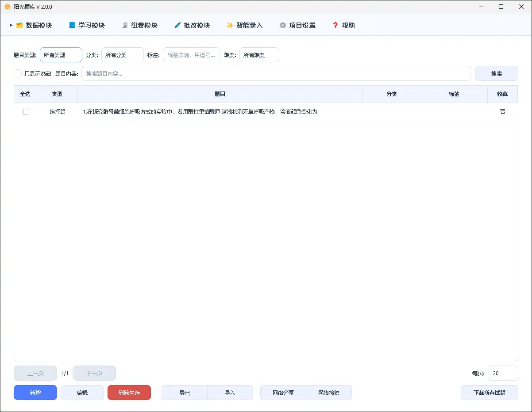The height and width of the screenshot is (412, 532).
Task: Select the question text about 酵母菌细胞呼吸
Action: pyautogui.click(x=200, y=112)
